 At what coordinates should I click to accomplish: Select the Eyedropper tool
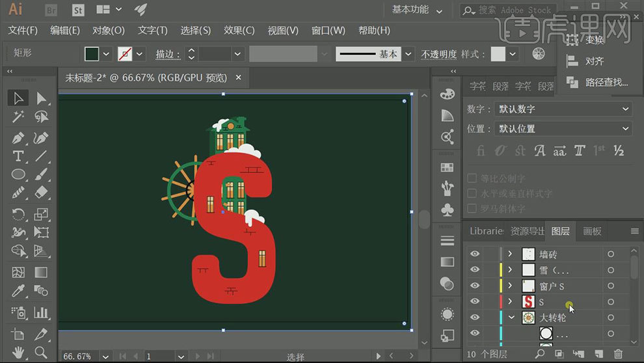18,291
